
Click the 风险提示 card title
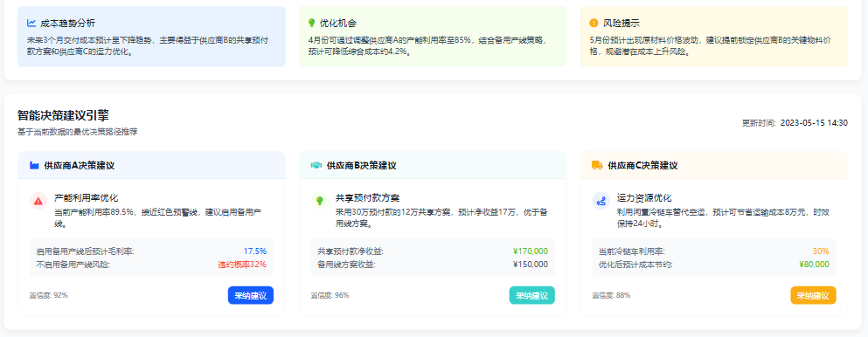621,24
